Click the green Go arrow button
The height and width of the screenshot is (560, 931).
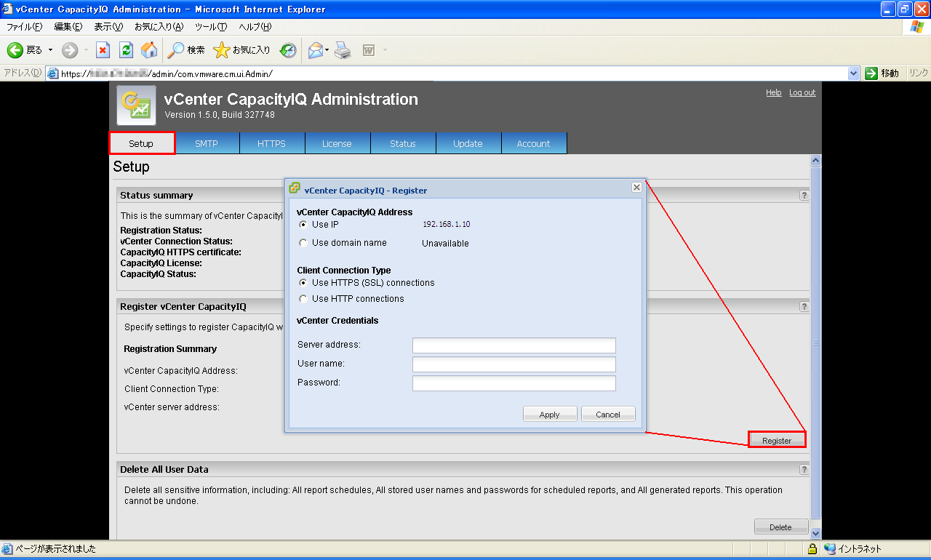pyautogui.click(x=871, y=73)
